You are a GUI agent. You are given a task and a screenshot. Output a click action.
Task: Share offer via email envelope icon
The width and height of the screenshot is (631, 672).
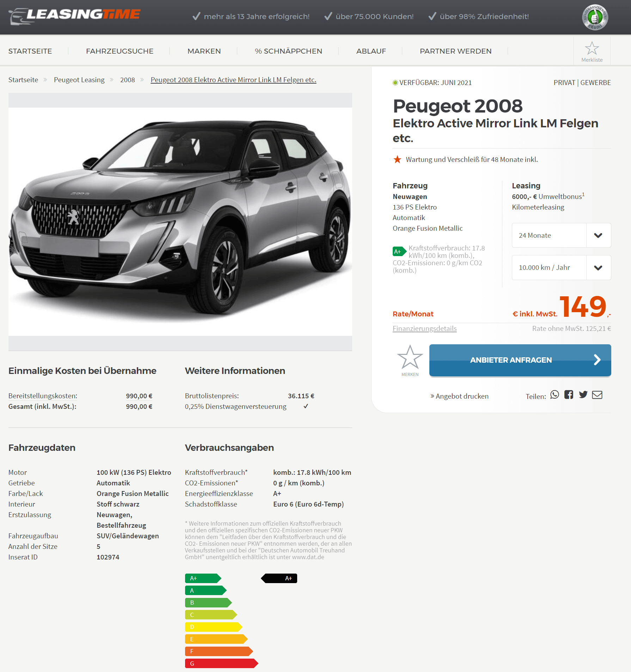tap(597, 395)
